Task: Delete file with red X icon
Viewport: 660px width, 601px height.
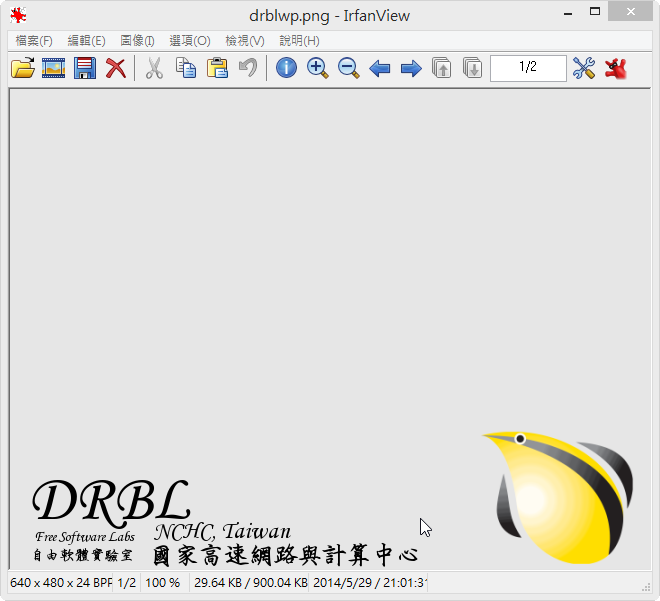Action: (x=116, y=68)
